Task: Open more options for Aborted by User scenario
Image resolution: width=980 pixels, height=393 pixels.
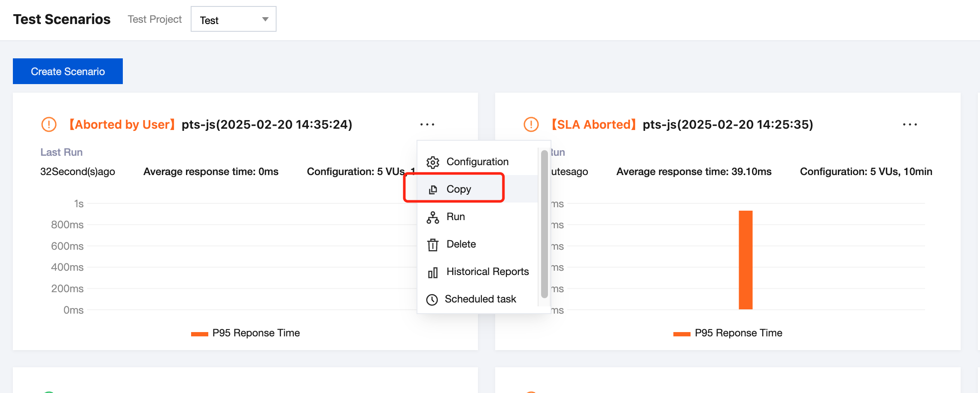Action: pyautogui.click(x=427, y=124)
